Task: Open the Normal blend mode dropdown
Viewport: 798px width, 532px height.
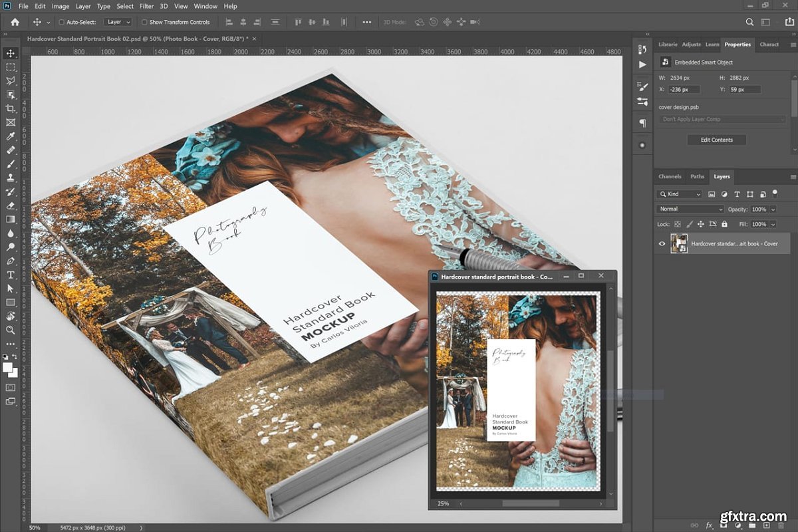Action: (690, 209)
